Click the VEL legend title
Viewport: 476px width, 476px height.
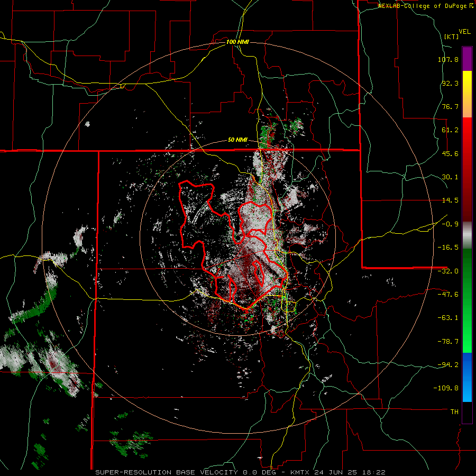click(464, 32)
